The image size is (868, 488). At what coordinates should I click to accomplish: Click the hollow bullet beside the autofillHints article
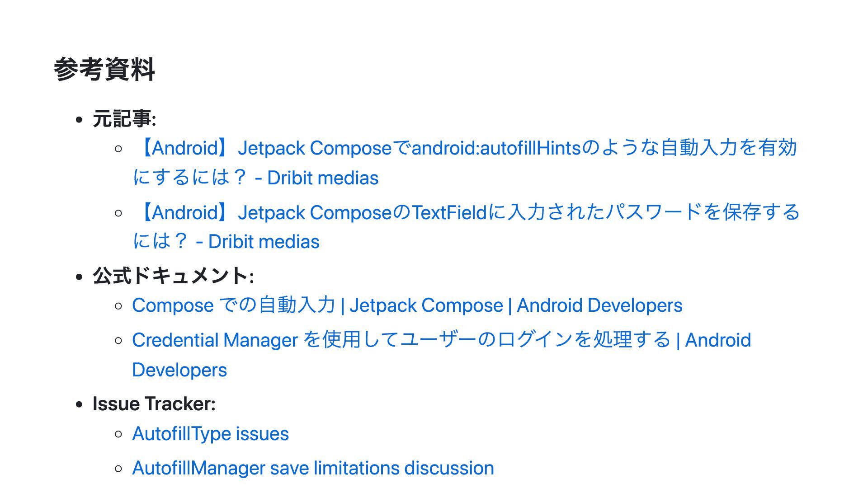click(118, 149)
